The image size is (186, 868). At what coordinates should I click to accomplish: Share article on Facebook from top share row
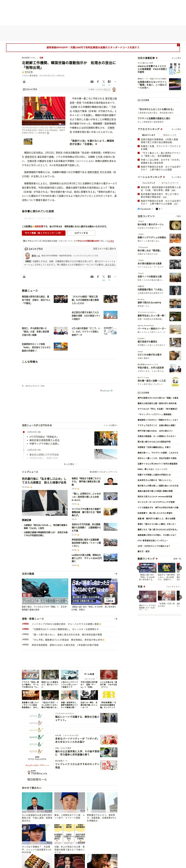pos(98,82)
